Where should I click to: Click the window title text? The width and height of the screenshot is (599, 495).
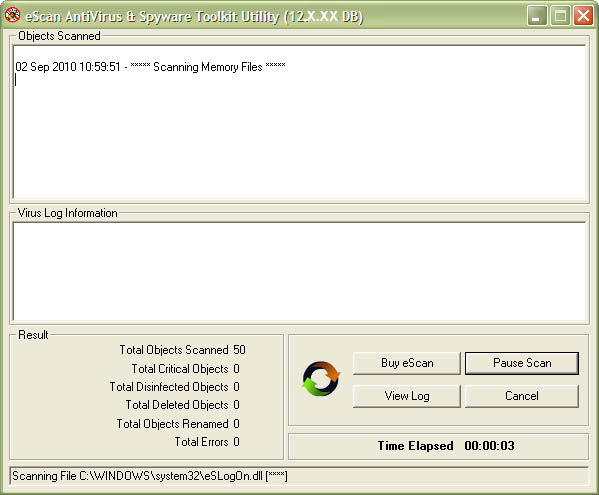(194, 16)
